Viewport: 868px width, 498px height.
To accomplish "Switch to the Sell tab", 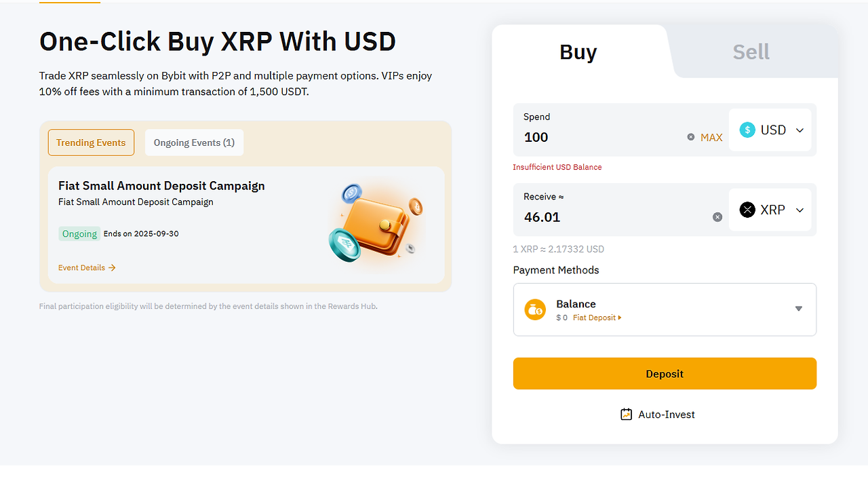I will [x=751, y=52].
